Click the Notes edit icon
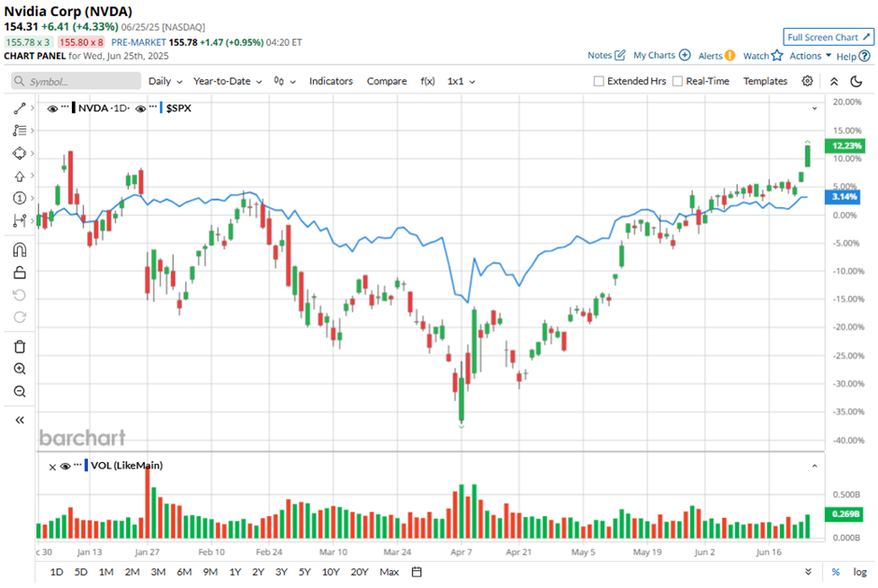This screenshot has width=878, height=588. [620, 55]
